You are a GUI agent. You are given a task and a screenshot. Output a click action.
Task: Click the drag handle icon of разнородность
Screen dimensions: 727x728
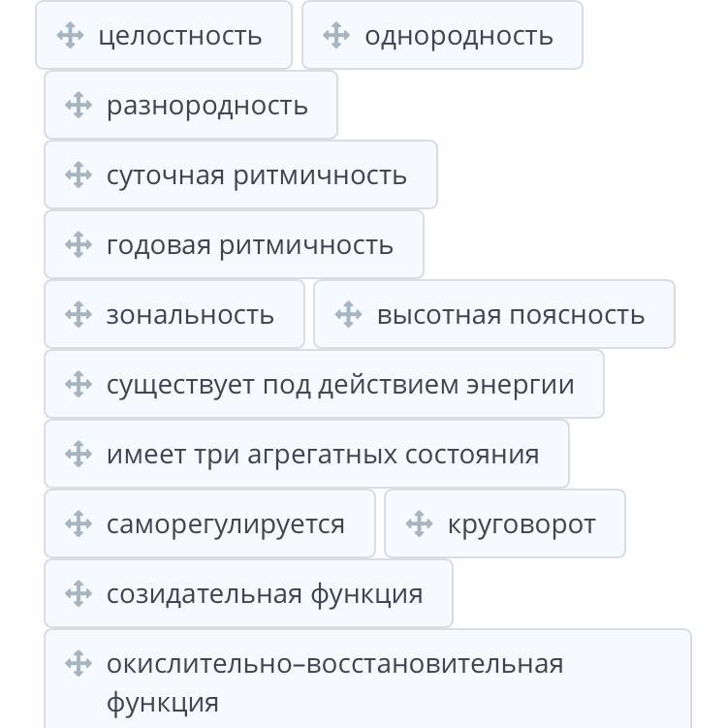point(79,106)
